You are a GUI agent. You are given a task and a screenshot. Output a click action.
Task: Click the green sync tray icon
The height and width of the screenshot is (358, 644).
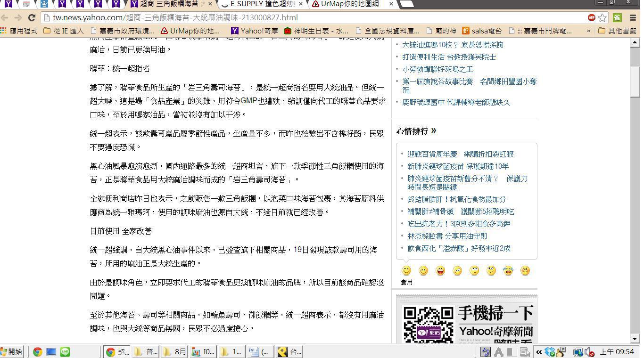(x=549, y=352)
